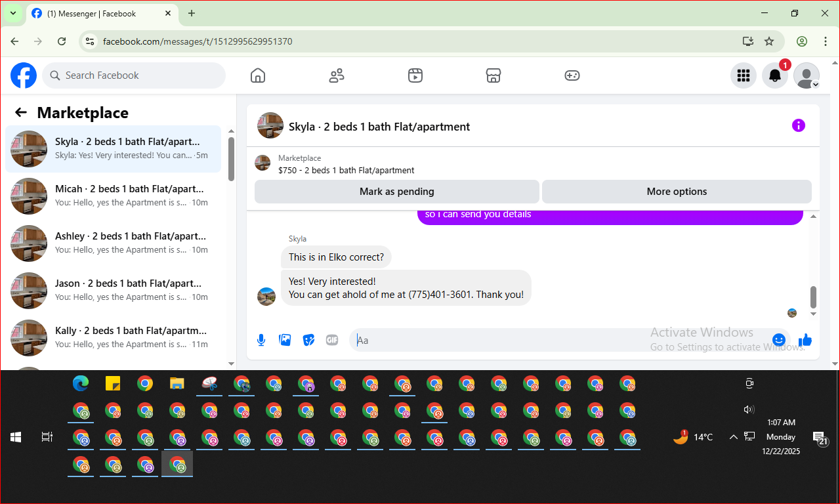
Task: Show hidden system tray icons
Action: tap(733, 436)
